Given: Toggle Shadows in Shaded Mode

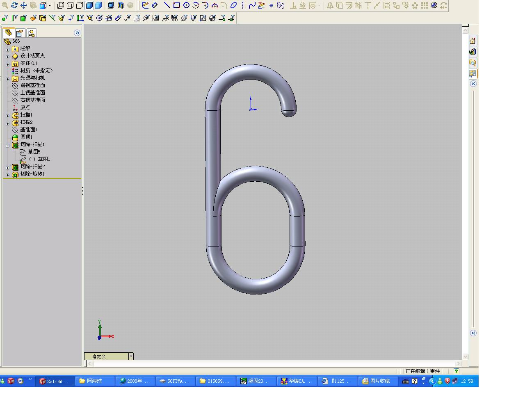Looking at the screenshot, I should tap(111, 5).
